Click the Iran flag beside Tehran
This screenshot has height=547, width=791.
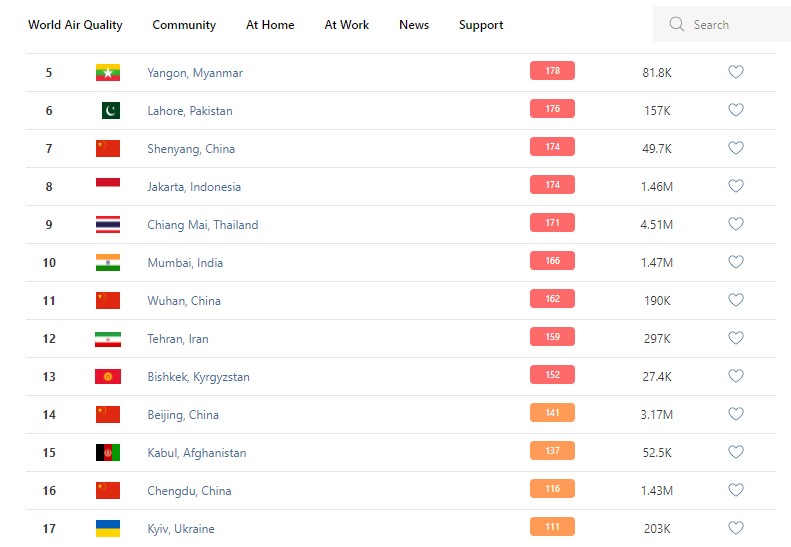pyautogui.click(x=108, y=339)
